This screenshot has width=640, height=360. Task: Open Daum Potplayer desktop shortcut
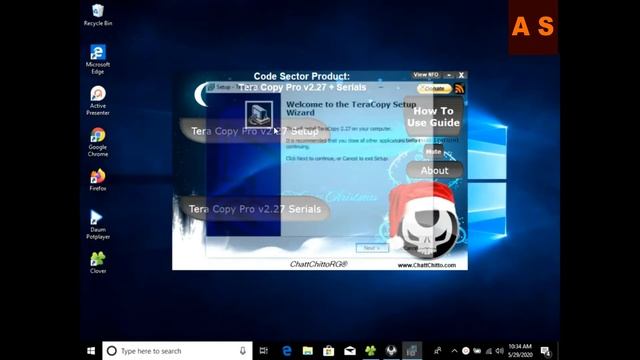tap(98, 224)
